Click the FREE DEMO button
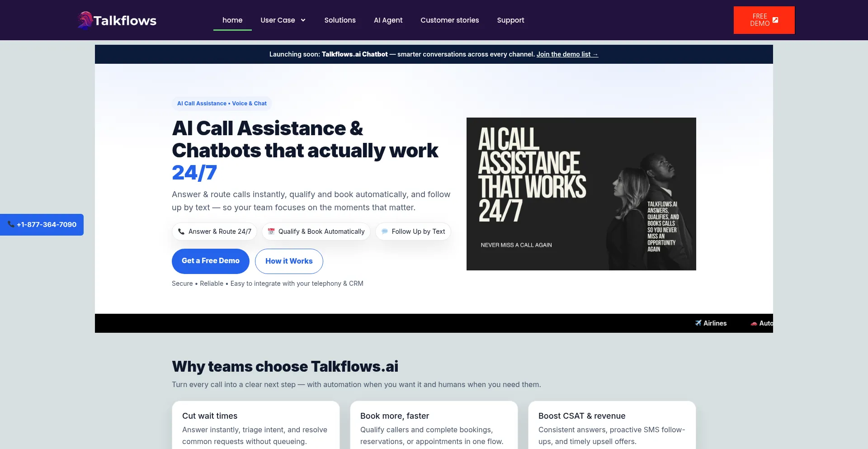The width and height of the screenshot is (868, 449). (x=764, y=20)
